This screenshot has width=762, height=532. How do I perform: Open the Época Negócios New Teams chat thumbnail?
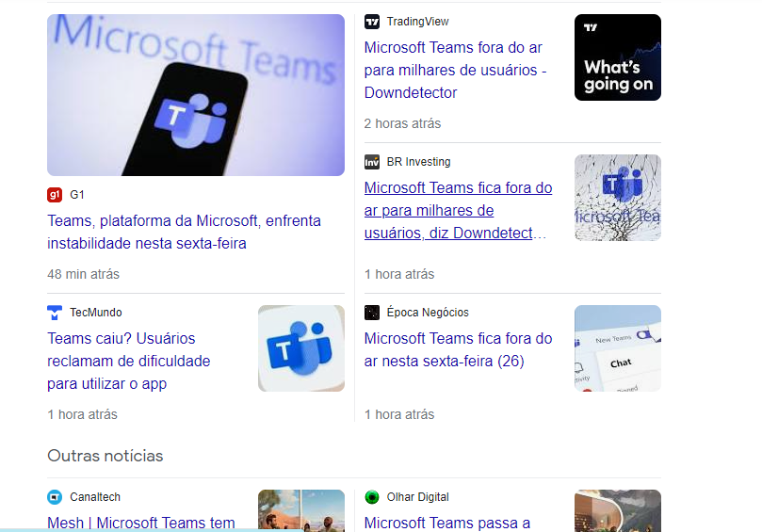tap(618, 348)
